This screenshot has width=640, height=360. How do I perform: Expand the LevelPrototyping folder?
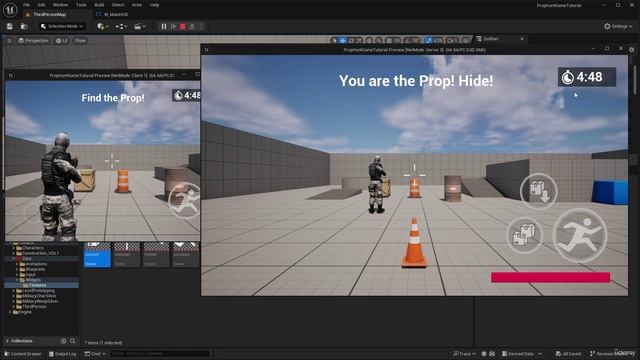click(13, 291)
